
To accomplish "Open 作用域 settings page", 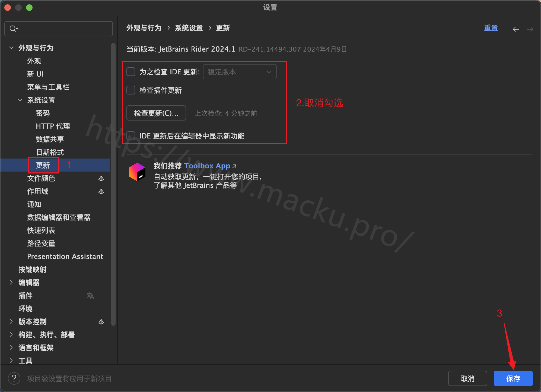I will (38, 191).
